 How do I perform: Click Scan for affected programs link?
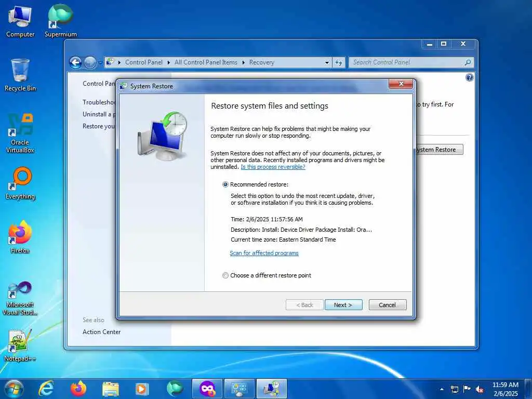click(x=264, y=253)
